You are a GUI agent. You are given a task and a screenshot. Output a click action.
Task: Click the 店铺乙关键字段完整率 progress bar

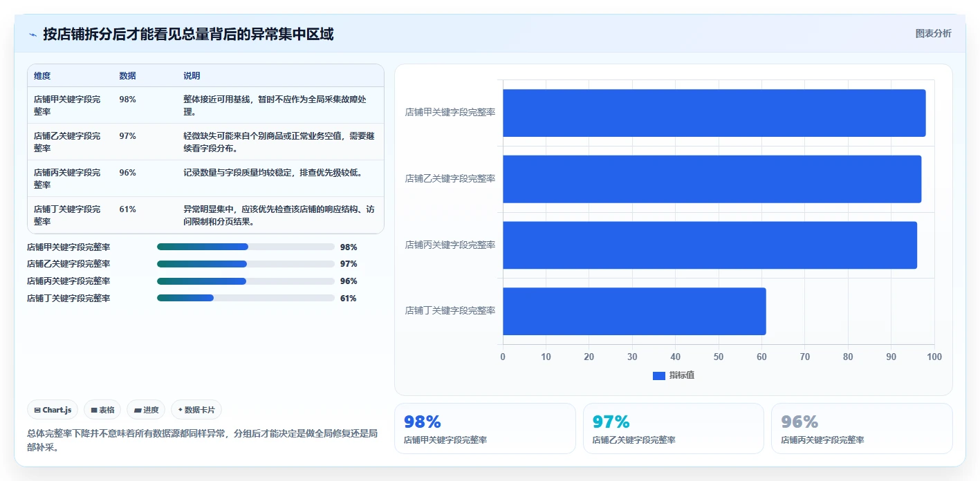pos(246,264)
